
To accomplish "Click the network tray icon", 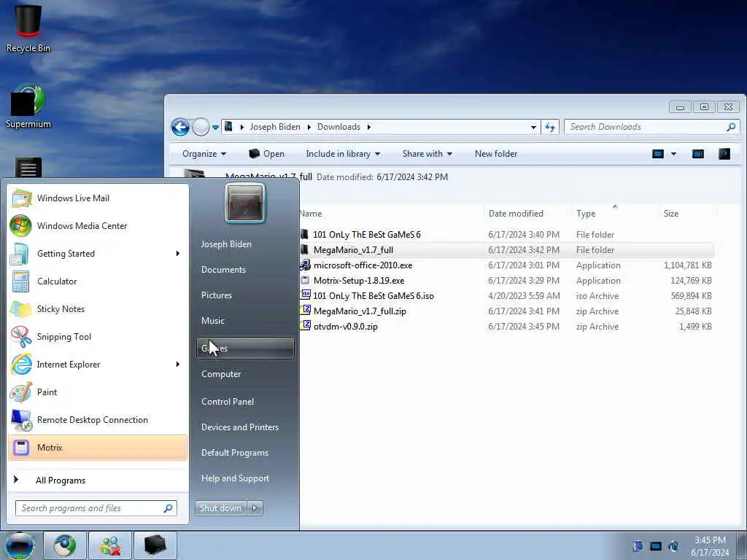I will pos(656,546).
